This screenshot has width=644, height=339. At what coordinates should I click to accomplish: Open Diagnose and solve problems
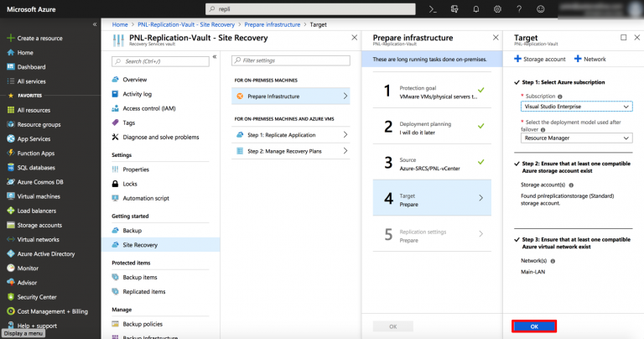[x=161, y=138]
